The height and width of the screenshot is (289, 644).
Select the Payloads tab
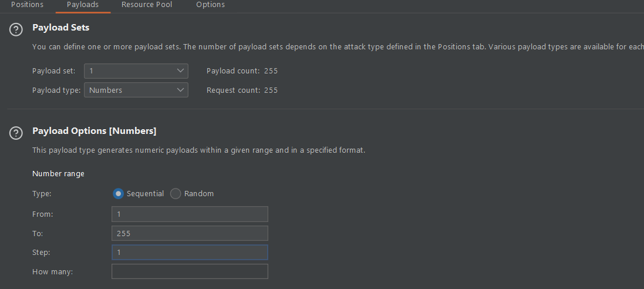[x=82, y=5]
